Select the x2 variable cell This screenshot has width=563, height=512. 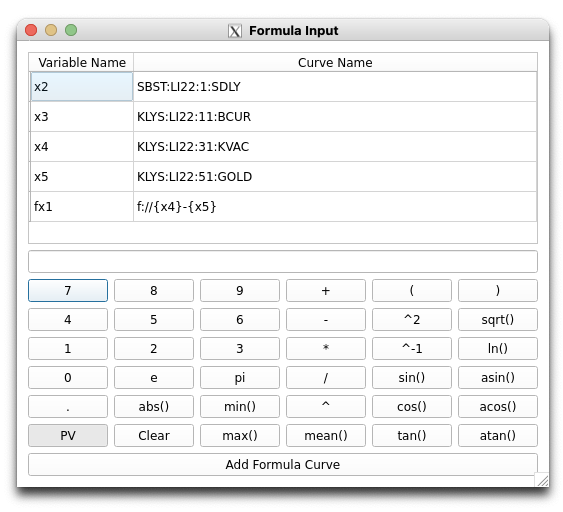[x=82, y=87]
